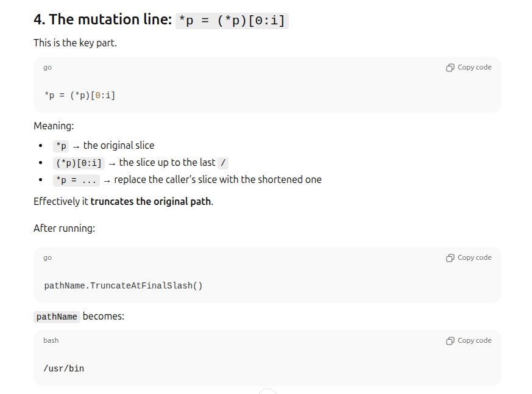Click the inline *p code in the first bullet
Image resolution: width=532 pixels, height=394 pixels.
pyautogui.click(x=61, y=146)
